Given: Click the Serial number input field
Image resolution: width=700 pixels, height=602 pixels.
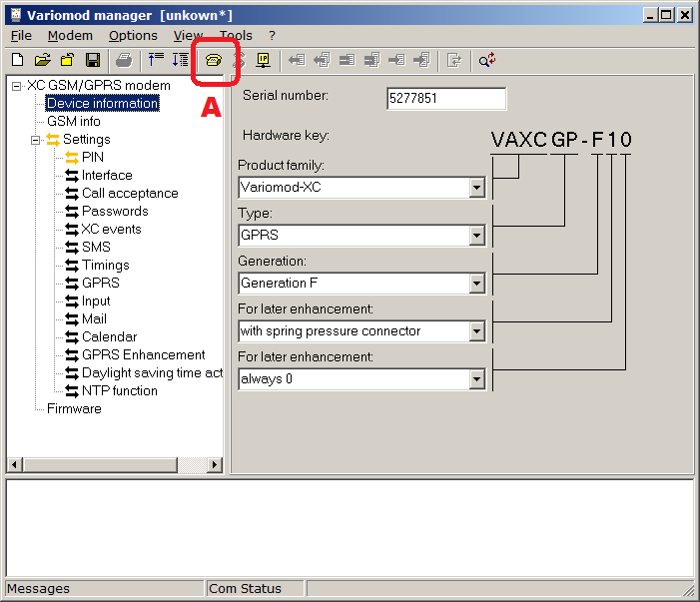Looking at the screenshot, I should click(445, 99).
